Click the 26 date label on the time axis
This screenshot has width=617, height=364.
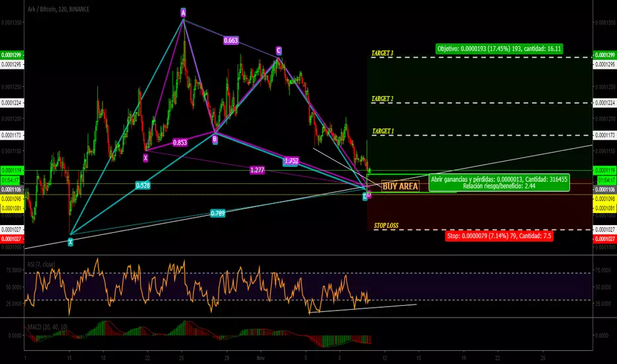[x=543, y=358]
